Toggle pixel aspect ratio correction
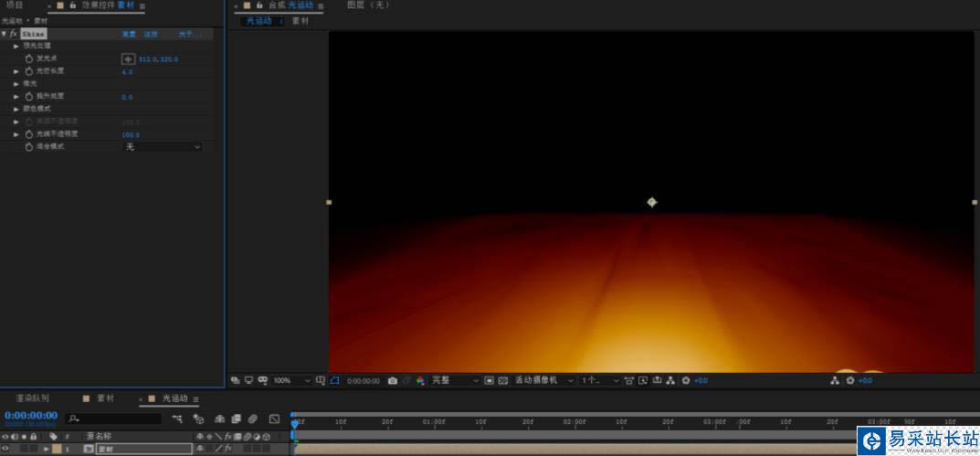 click(x=629, y=380)
